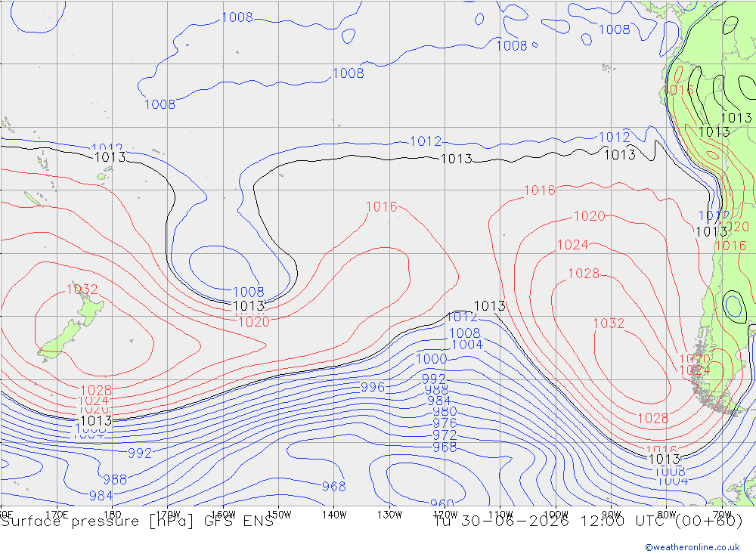756x554 pixels.
Task: Select the 100W longitude label
Action: point(556,515)
